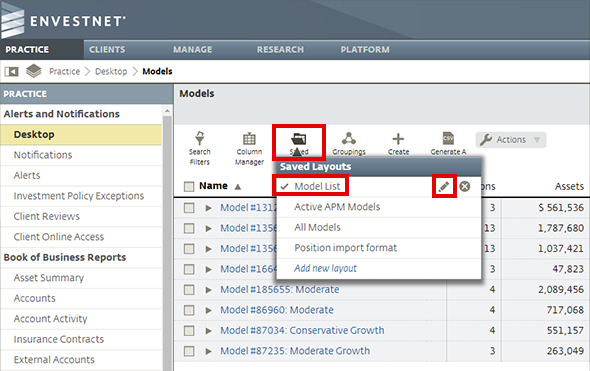The image size is (590, 371).
Task: Check the box for Model #185655: Moderate
Action: (x=189, y=290)
